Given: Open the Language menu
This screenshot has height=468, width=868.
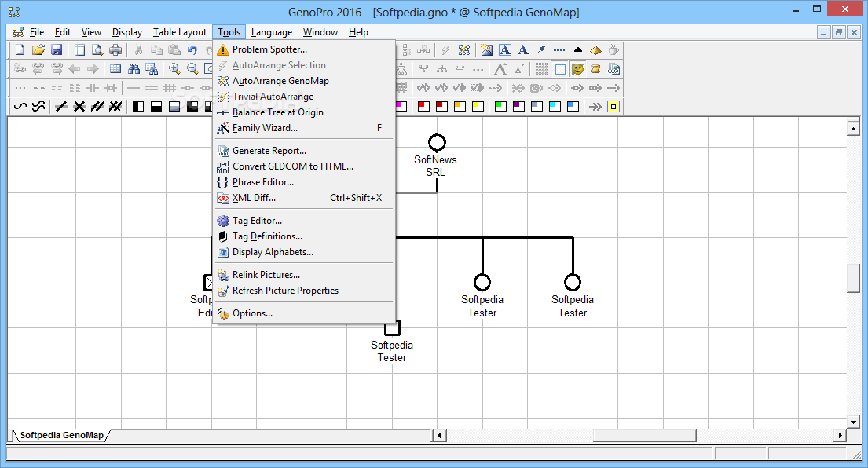Looking at the screenshot, I should pos(271,32).
